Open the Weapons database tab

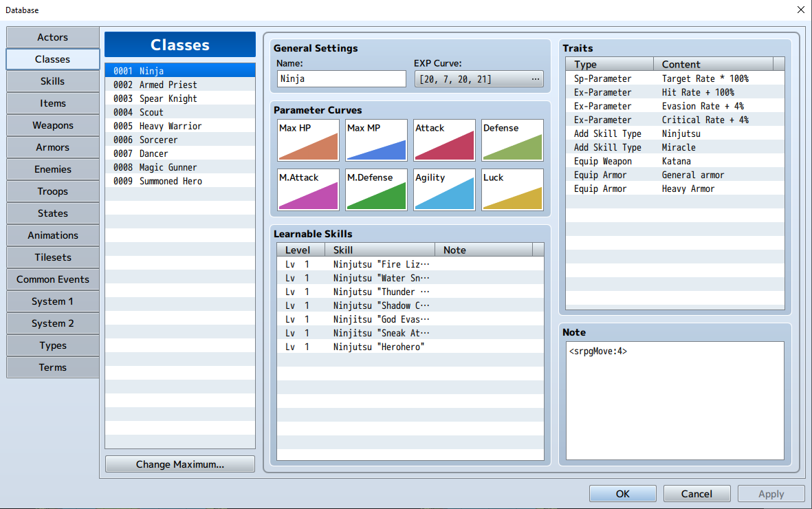point(53,125)
